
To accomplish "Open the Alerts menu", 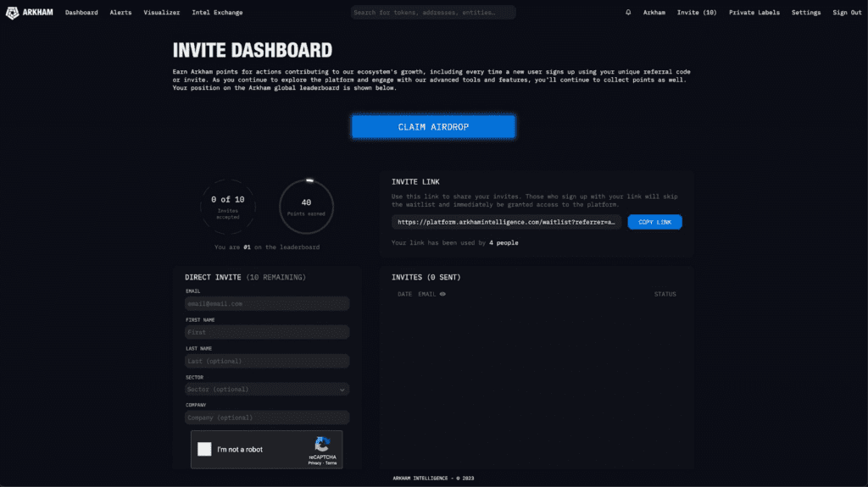I will (x=120, y=12).
